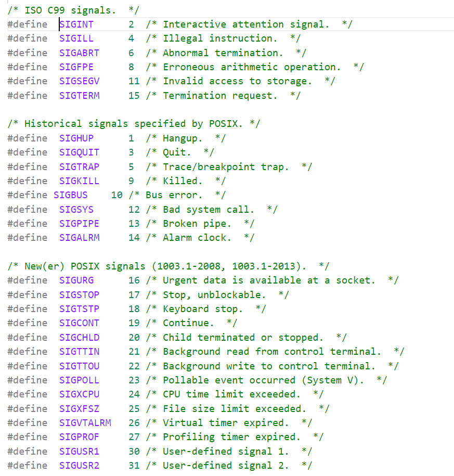Screen dimensions: 454x476
Task: Click the SIGURG identifier
Action: point(76,280)
